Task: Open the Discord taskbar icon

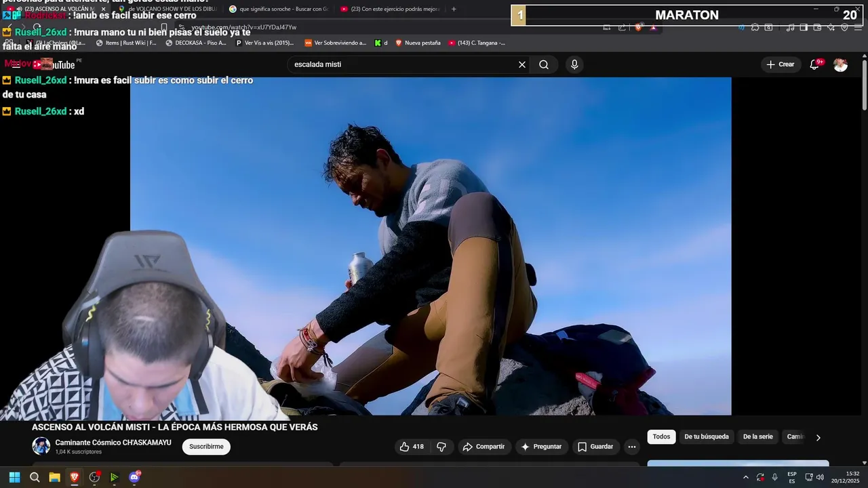Action: (134, 477)
